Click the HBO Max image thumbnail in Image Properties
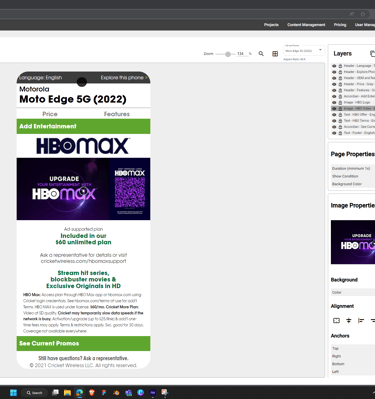Screen dimensions: 375x399 click(x=353, y=242)
